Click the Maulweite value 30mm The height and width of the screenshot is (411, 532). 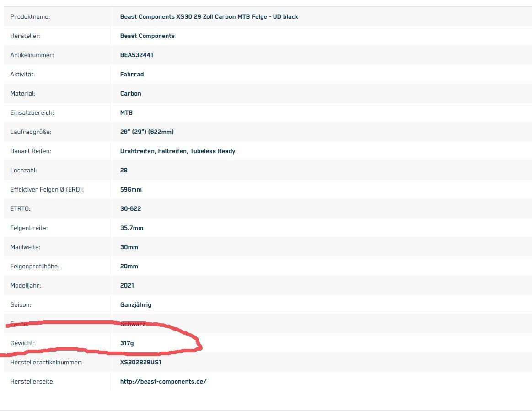pos(129,247)
